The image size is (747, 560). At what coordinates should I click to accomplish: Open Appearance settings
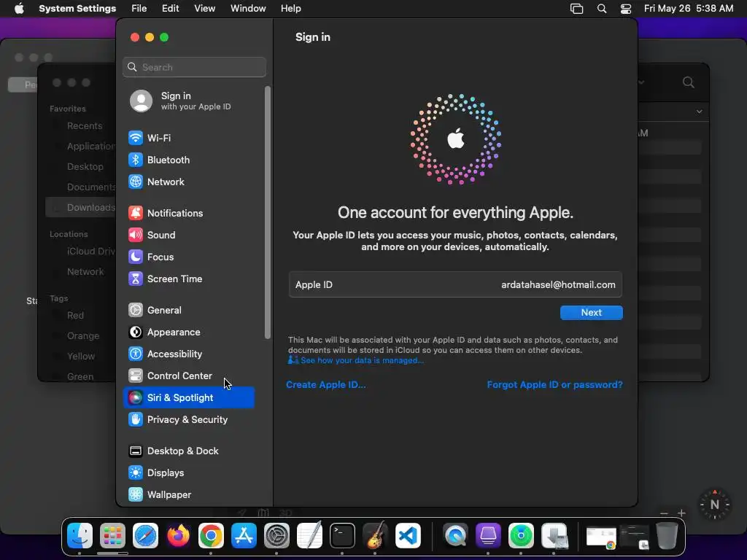click(189, 332)
